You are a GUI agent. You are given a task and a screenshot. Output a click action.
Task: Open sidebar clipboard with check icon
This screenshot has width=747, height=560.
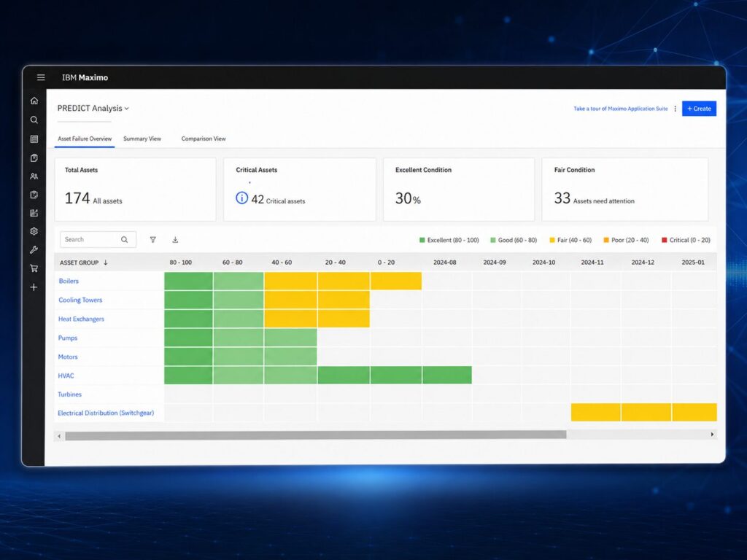tap(34, 157)
